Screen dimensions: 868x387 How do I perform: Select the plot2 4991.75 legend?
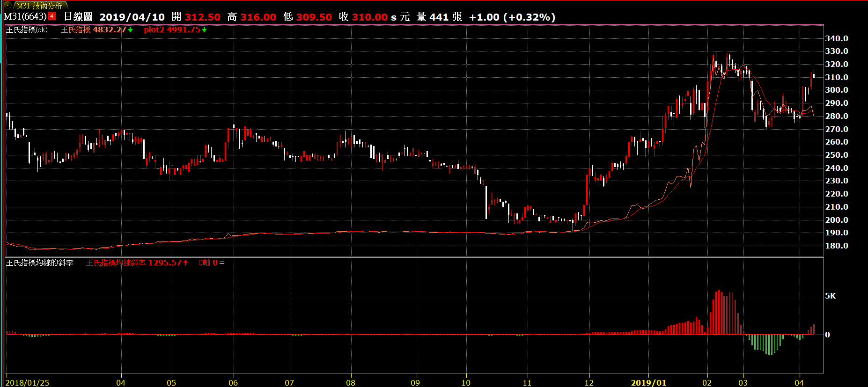[172, 29]
